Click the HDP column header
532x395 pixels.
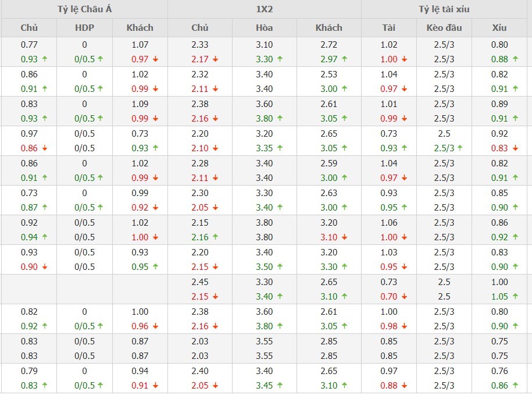coord(84,27)
